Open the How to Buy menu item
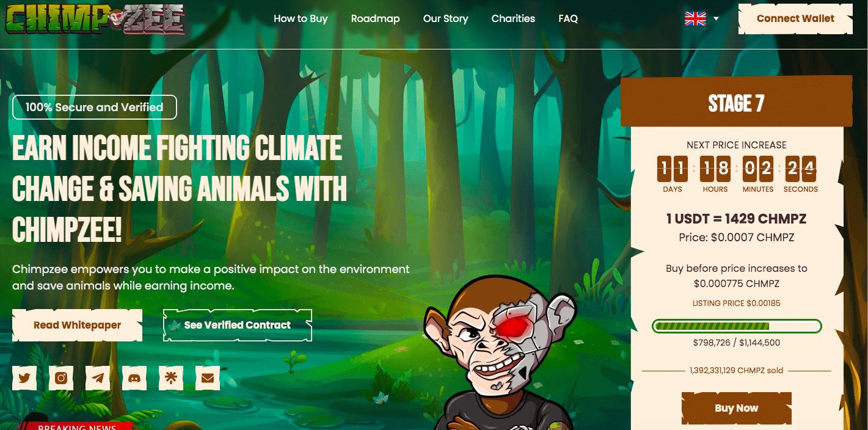This screenshot has width=868, height=430. [x=301, y=18]
